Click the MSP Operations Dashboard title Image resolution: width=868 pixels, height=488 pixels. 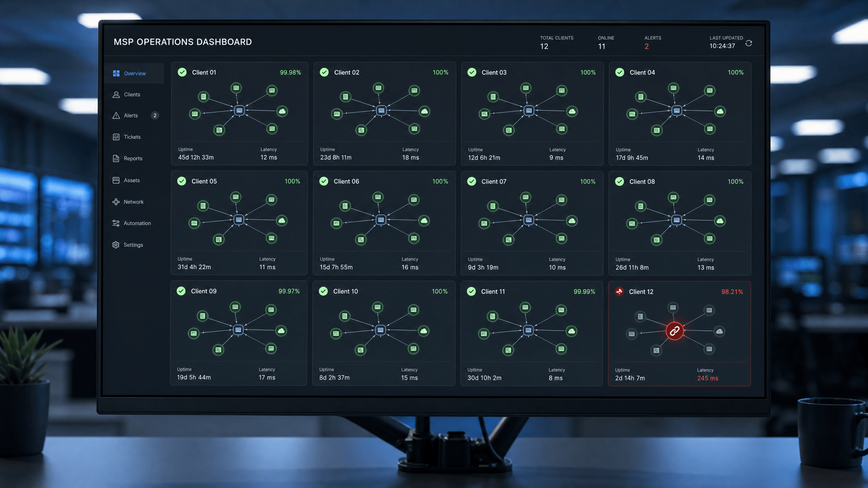(183, 42)
